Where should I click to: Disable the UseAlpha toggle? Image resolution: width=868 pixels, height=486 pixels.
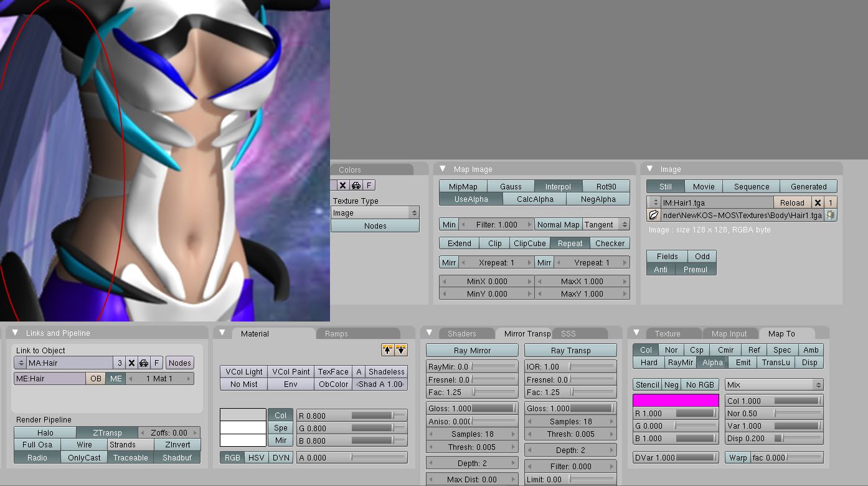470,199
